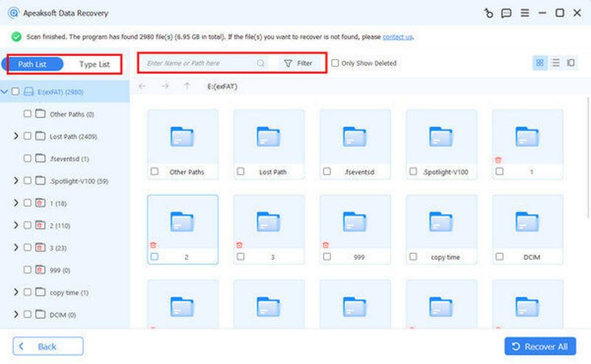
Task: Enable Only Show Deleted checkbox
Action: [335, 63]
